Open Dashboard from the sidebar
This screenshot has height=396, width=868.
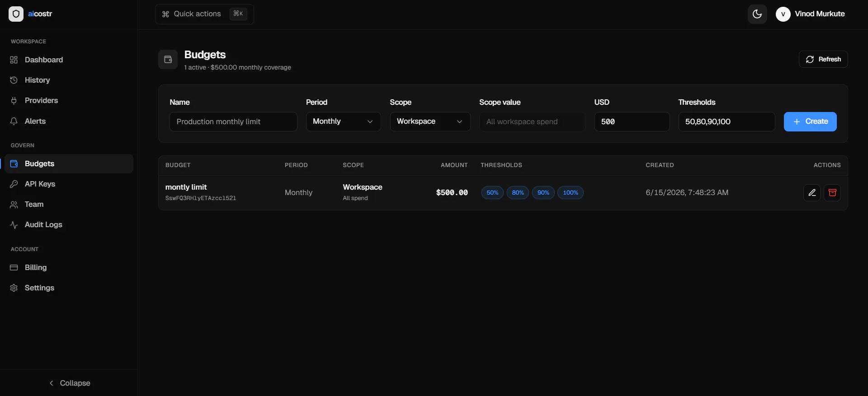69,60
